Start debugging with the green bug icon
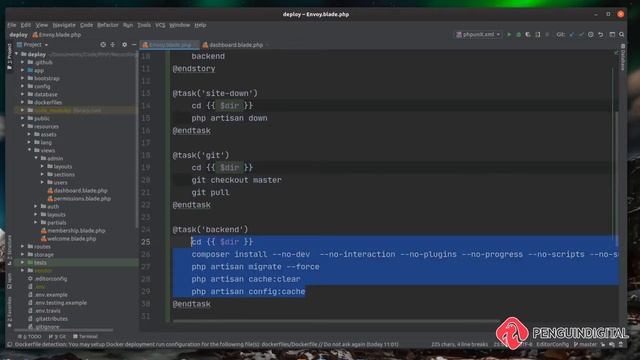This screenshot has height=360, width=640. click(518, 35)
